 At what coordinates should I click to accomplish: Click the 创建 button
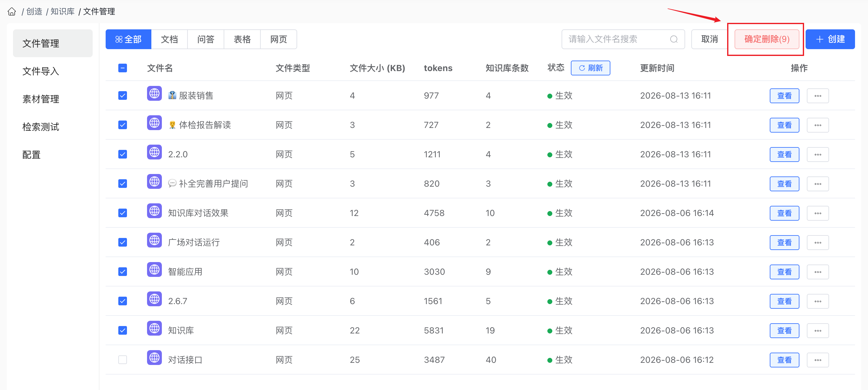coord(830,39)
